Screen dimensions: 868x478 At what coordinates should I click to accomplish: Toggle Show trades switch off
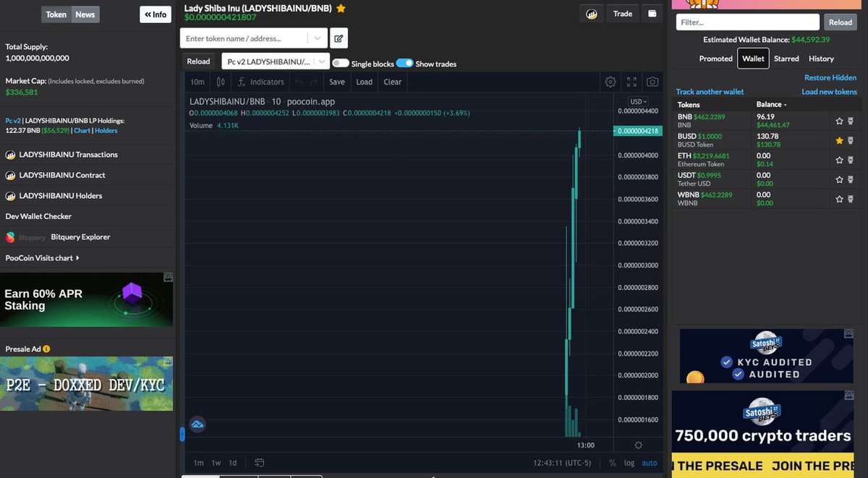coord(404,63)
